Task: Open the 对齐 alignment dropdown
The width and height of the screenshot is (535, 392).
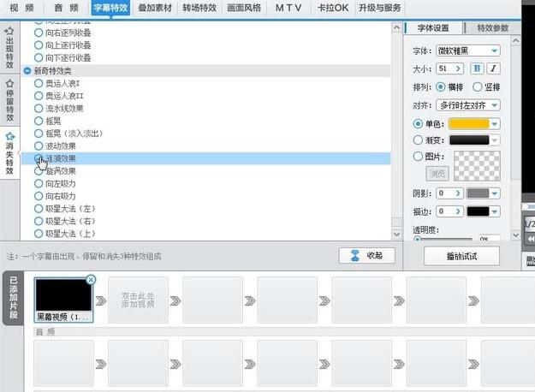Action: pyautogui.click(x=468, y=105)
